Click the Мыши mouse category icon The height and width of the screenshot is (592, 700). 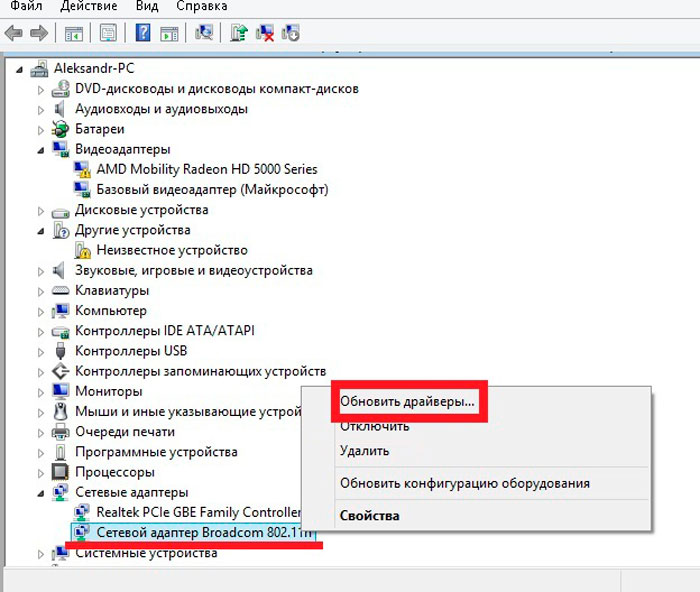[60, 411]
